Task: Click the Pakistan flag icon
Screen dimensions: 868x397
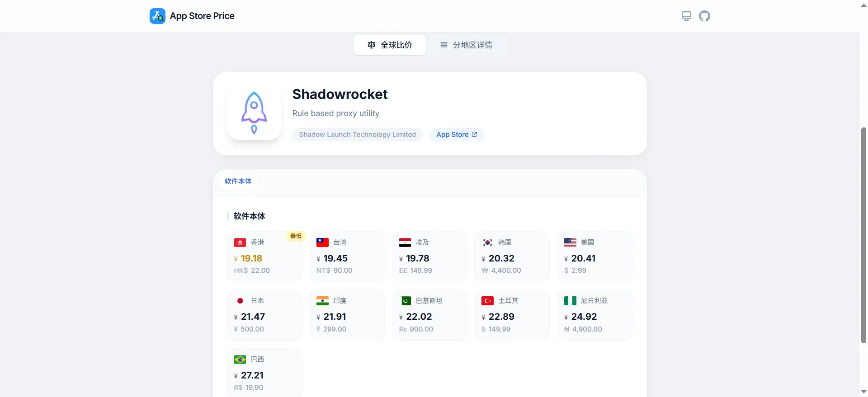Action: tap(406, 301)
